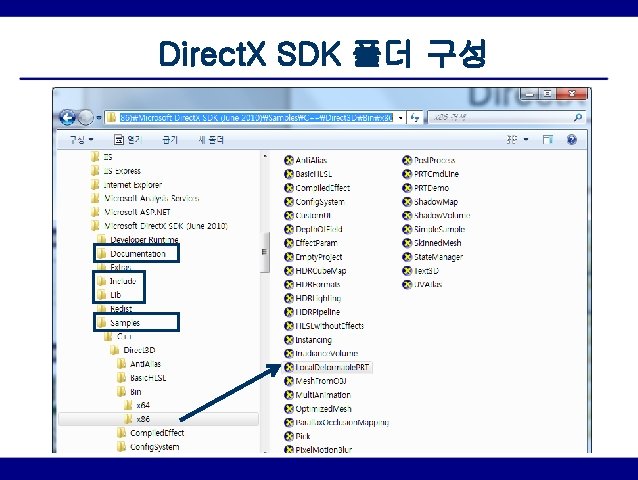Select the Direct3D folder in tree

[x=133, y=350]
